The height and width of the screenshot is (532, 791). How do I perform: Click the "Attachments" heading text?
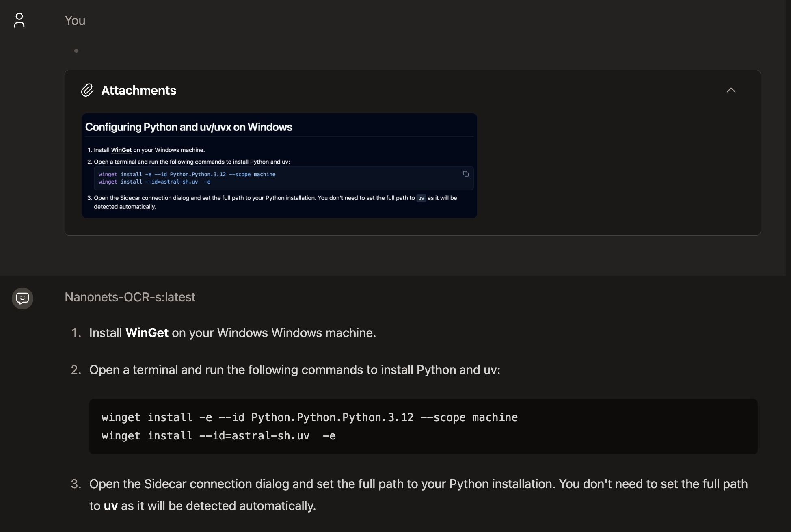[x=138, y=90]
